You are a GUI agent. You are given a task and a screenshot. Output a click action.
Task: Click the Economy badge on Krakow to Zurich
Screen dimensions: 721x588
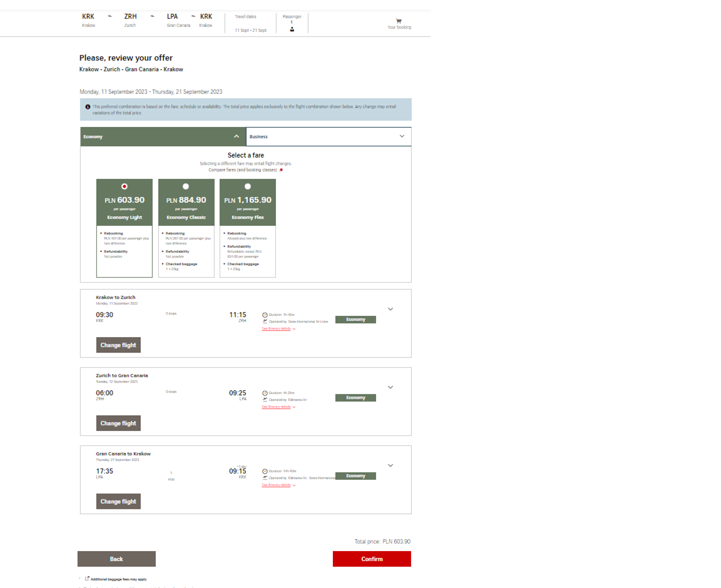(355, 320)
